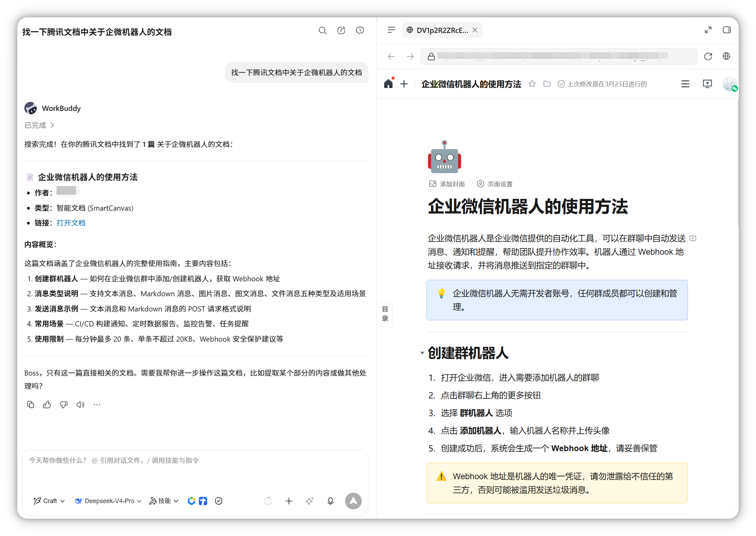This screenshot has width=756, height=536.
Task: Go to Tencent Docs home icon
Action: click(x=389, y=84)
